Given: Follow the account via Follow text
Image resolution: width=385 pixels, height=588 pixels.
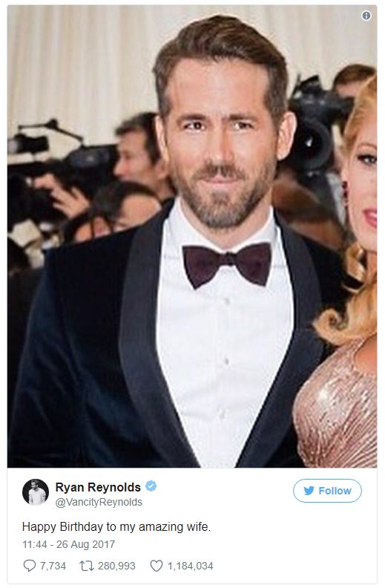Looking at the screenshot, I should [x=335, y=491].
